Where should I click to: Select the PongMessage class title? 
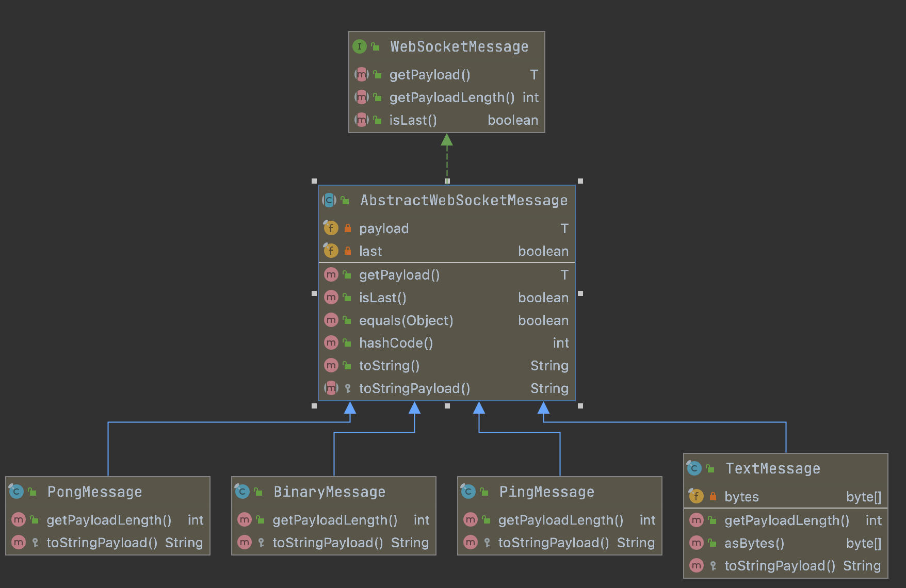[x=94, y=492]
